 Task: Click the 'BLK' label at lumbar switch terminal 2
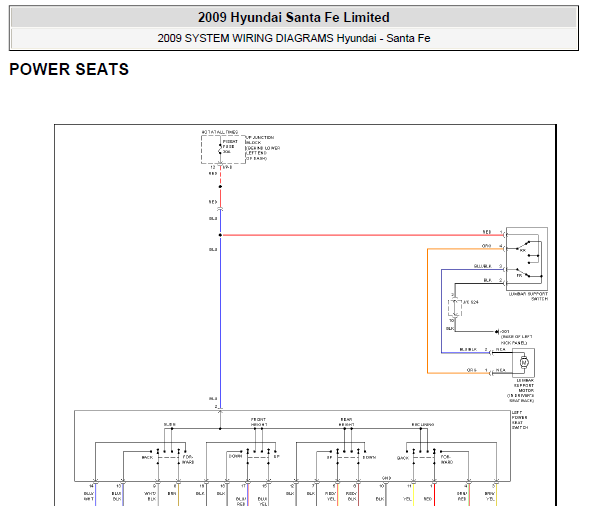[x=488, y=280]
